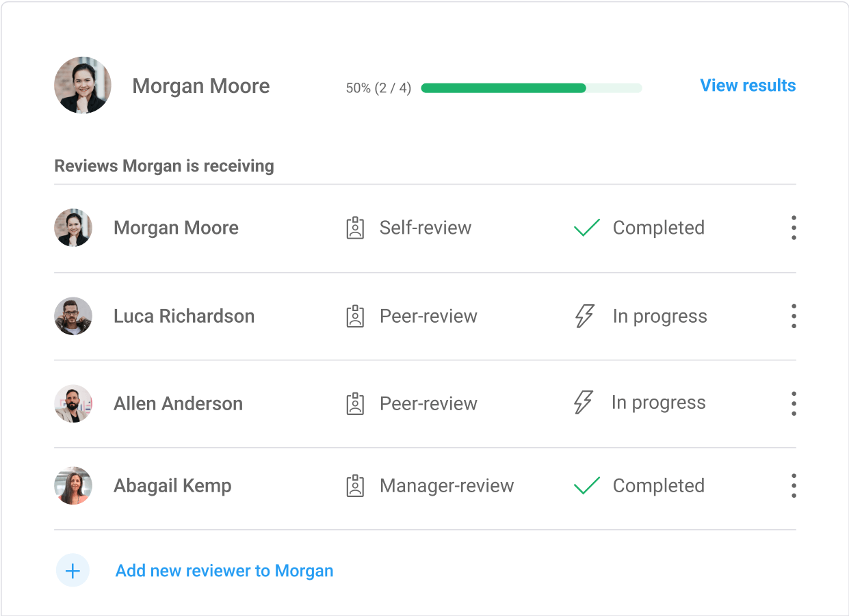
Task: Click In progress status for Luca Richardson
Action: pyautogui.click(x=660, y=317)
